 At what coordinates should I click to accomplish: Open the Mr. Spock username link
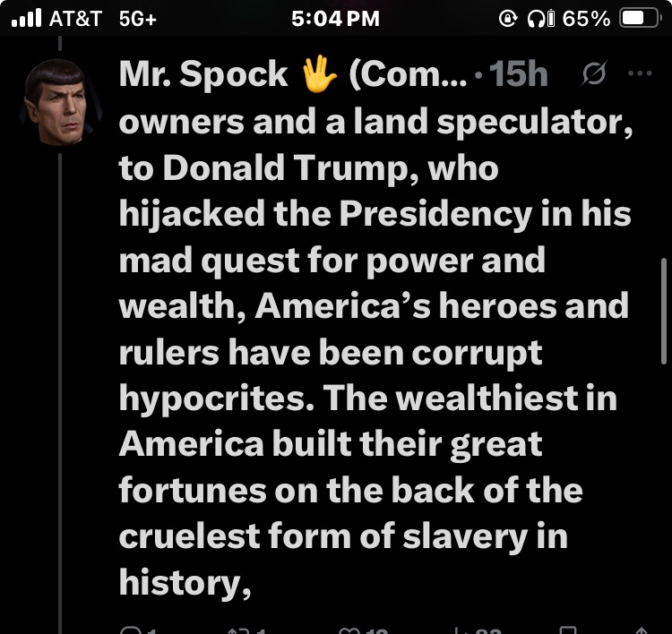202,75
